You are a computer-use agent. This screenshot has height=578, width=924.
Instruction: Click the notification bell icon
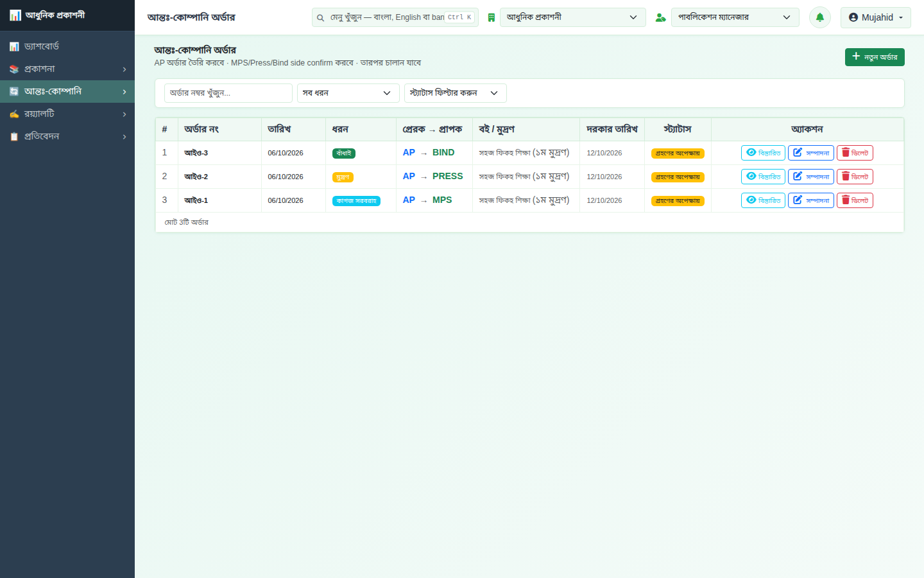point(819,17)
